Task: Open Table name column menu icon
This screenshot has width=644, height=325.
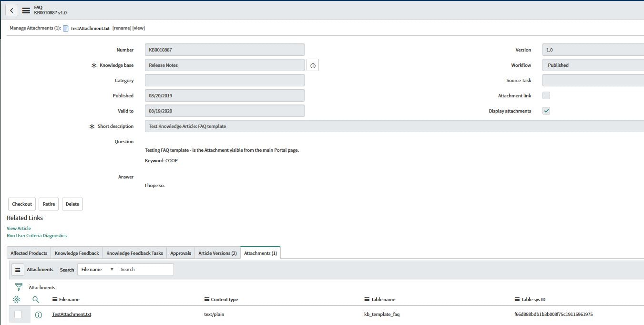Action: [367, 299]
